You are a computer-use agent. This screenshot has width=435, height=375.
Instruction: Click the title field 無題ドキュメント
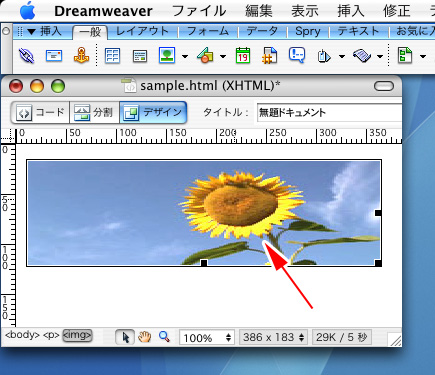click(x=329, y=112)
